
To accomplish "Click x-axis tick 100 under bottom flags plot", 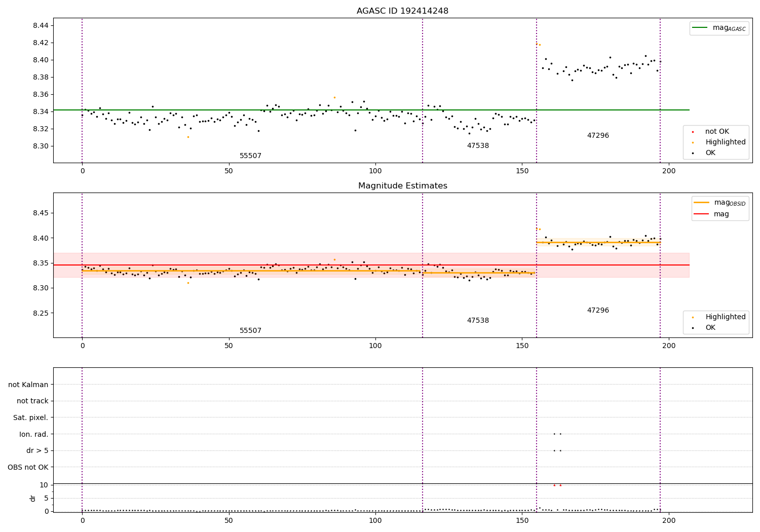I will coord(375,520).
